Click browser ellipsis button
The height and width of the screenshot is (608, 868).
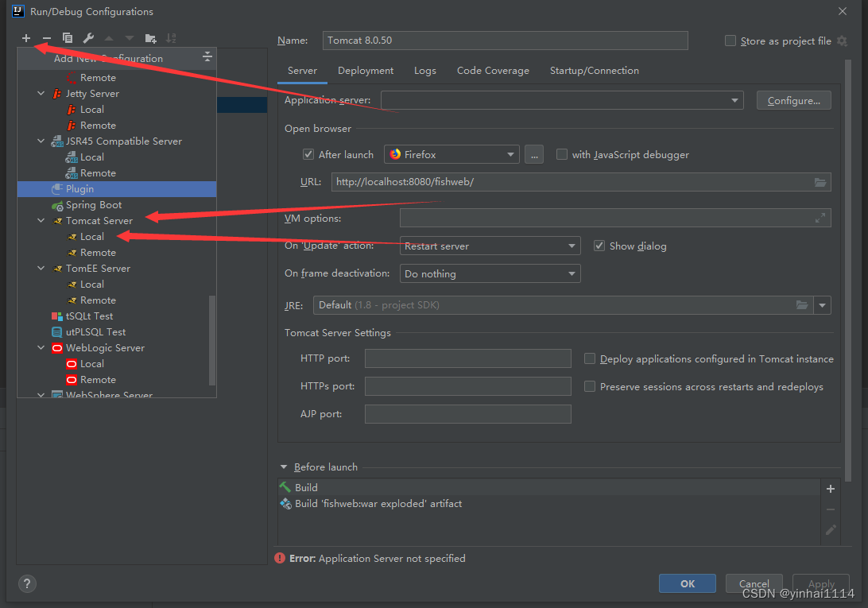534,154
